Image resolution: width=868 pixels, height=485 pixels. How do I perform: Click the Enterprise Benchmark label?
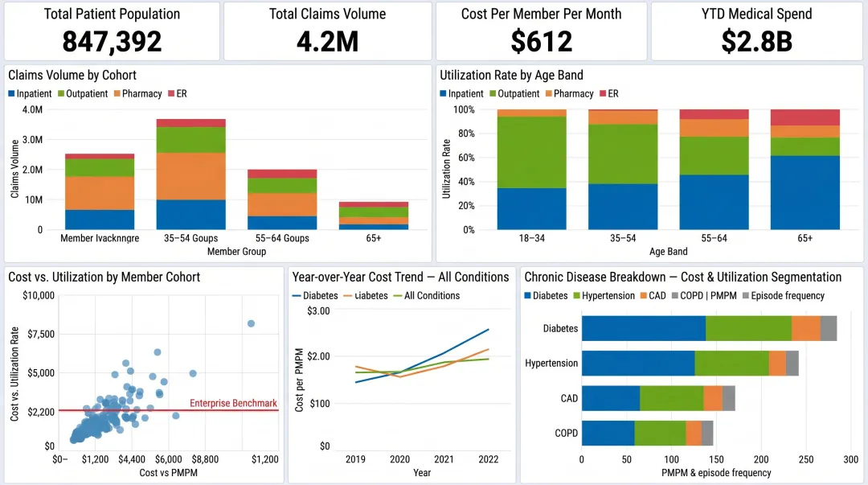coord(232,404)
